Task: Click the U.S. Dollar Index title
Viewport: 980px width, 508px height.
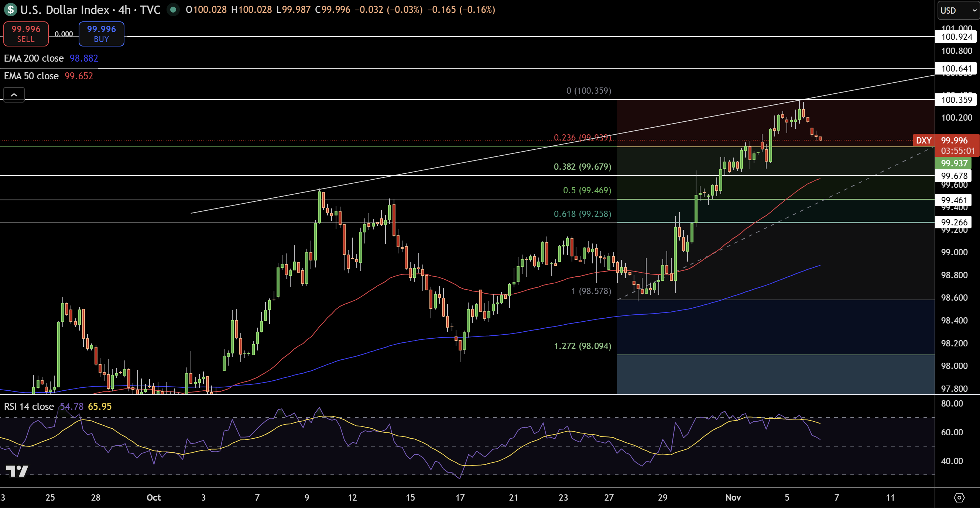Action: coord(65,10)
